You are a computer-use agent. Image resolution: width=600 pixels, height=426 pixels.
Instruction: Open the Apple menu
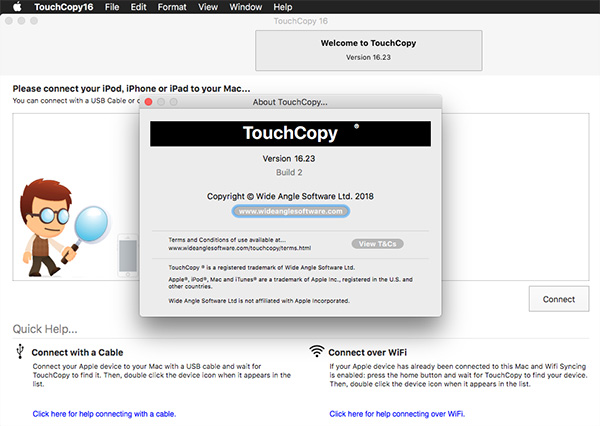17,7
